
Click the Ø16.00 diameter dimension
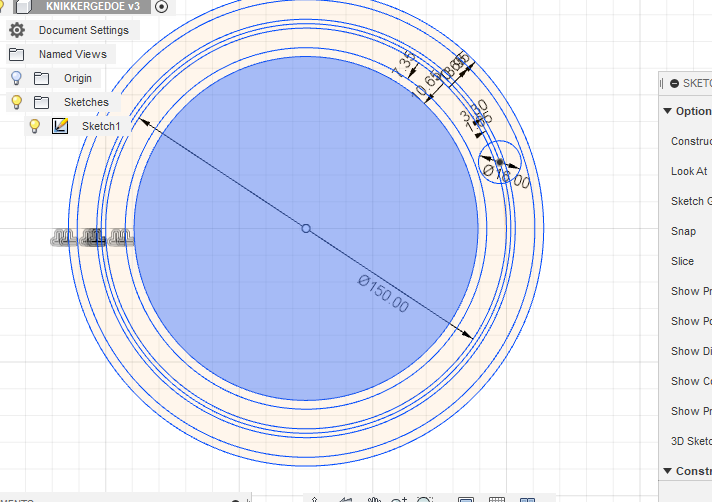point(506,177)
